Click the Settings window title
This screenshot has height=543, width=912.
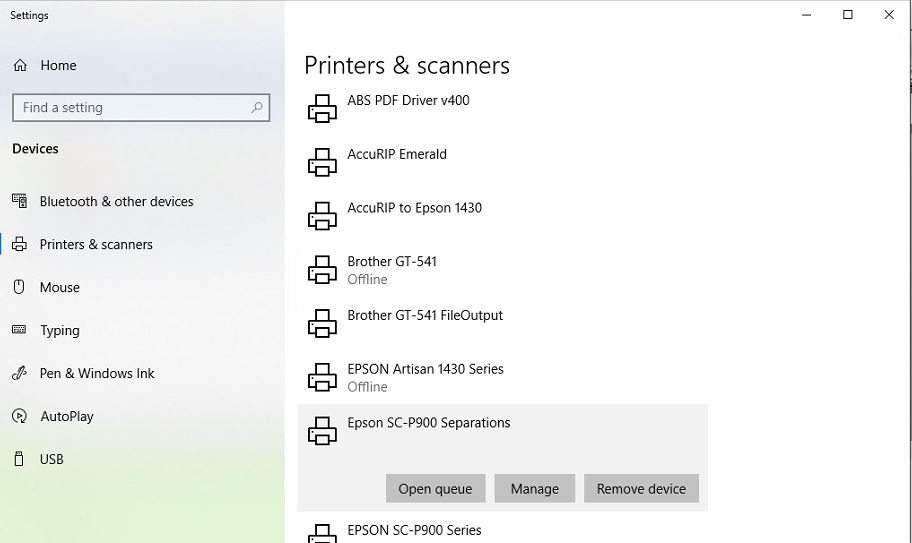coord(29,16)
